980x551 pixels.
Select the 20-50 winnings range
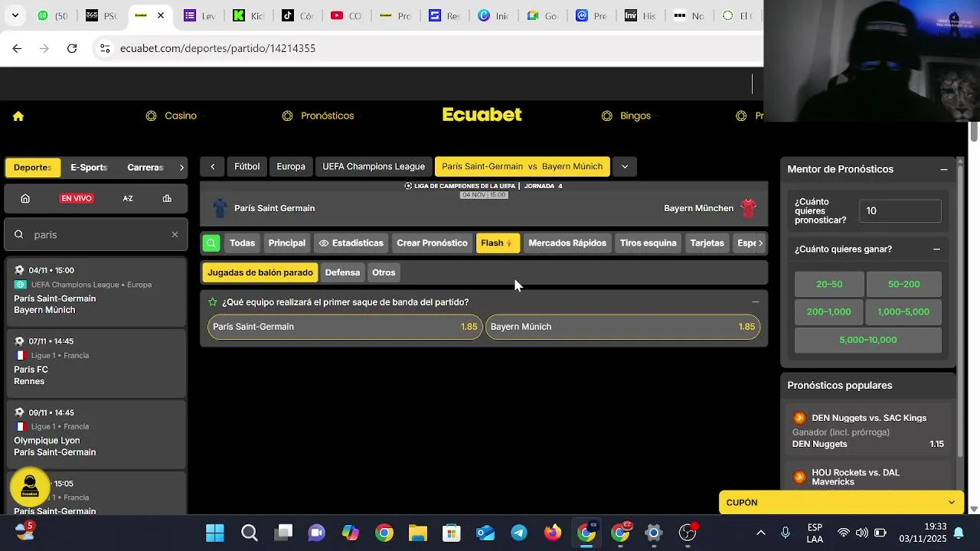coord(829,284)
